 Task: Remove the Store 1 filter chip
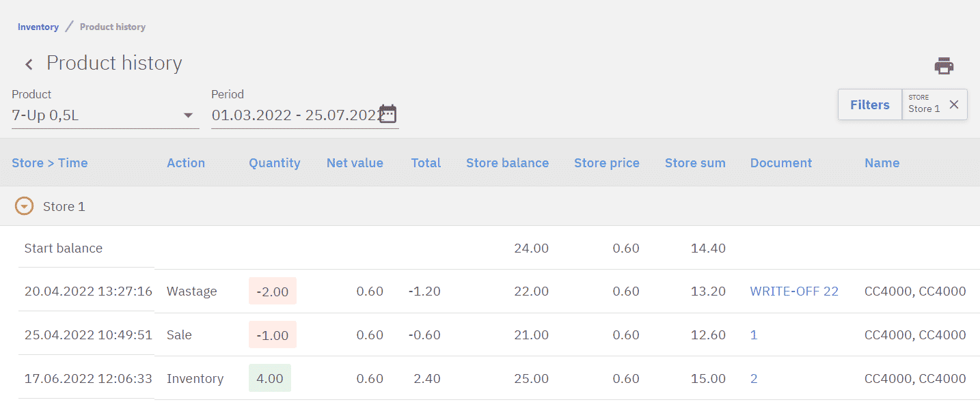(x=954, y=104)
